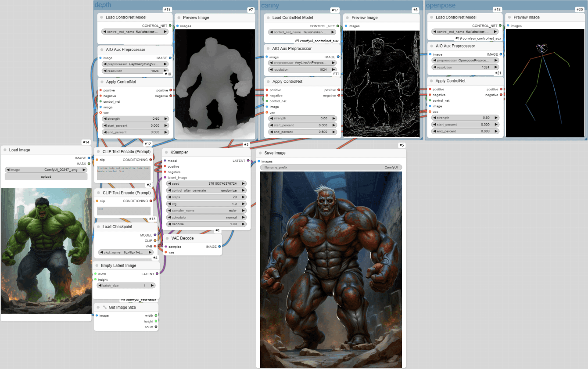The height and width of the screenshot is (369, 588).
Task: Increase resolution with right arrow in canny AIO Aux Preprocessor
Action: [x=334, y=69]
